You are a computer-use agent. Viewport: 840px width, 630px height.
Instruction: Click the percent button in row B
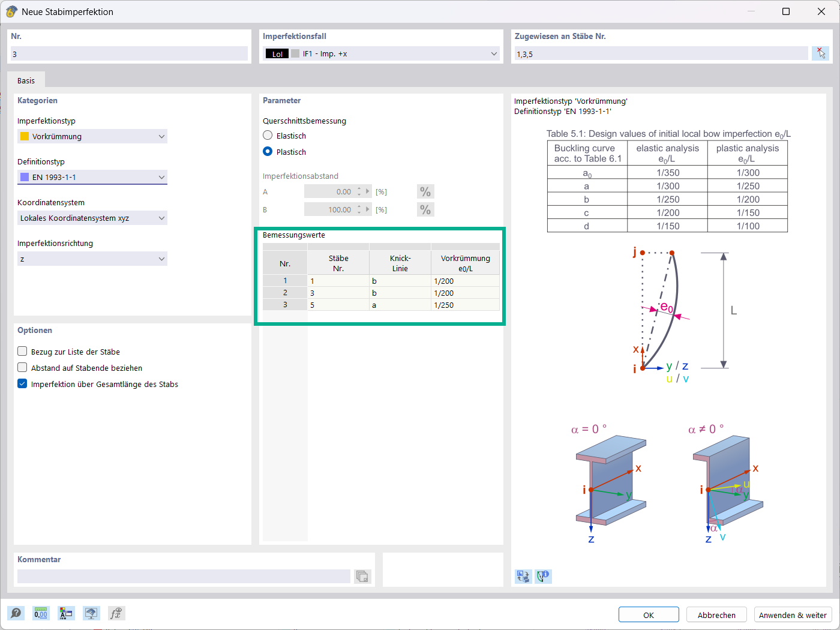coord(425,210)
